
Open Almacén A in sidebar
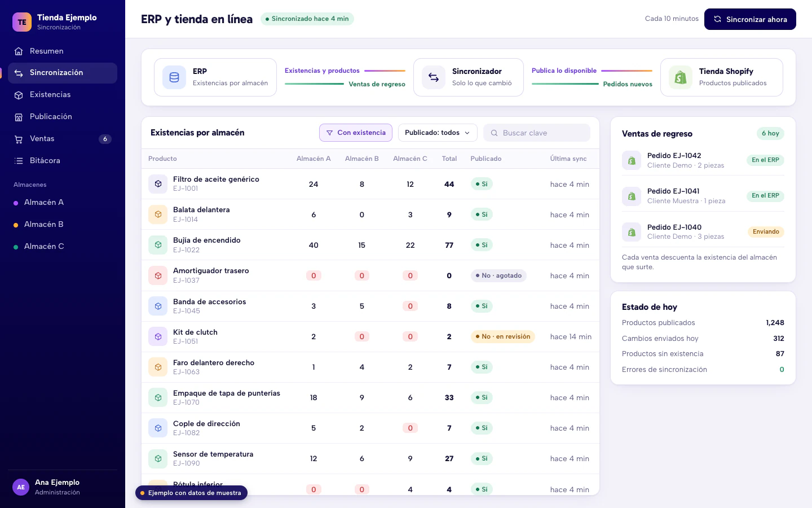[x=63, y=203]
